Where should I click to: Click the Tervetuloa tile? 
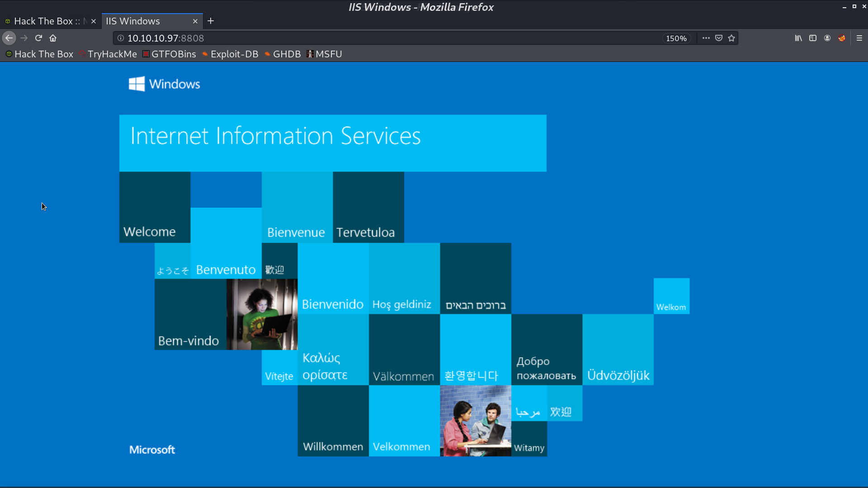pyautogui.click(x=368, y=207)
